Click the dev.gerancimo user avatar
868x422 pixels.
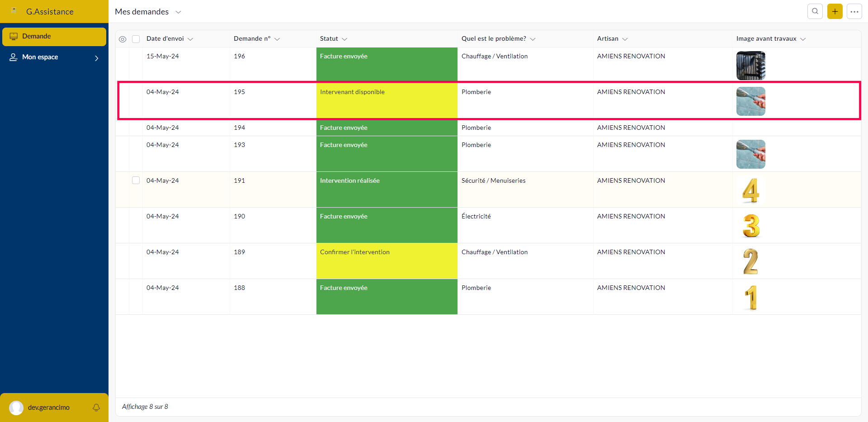point(16,408)
